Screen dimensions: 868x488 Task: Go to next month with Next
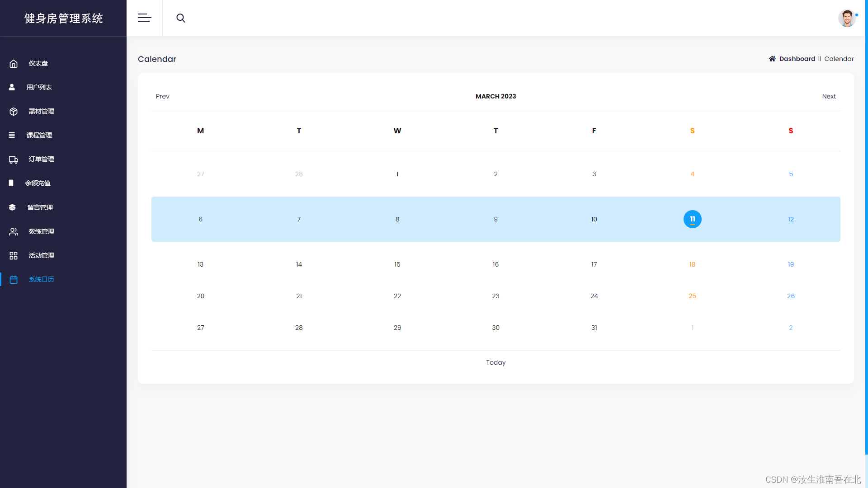point(829,96)
